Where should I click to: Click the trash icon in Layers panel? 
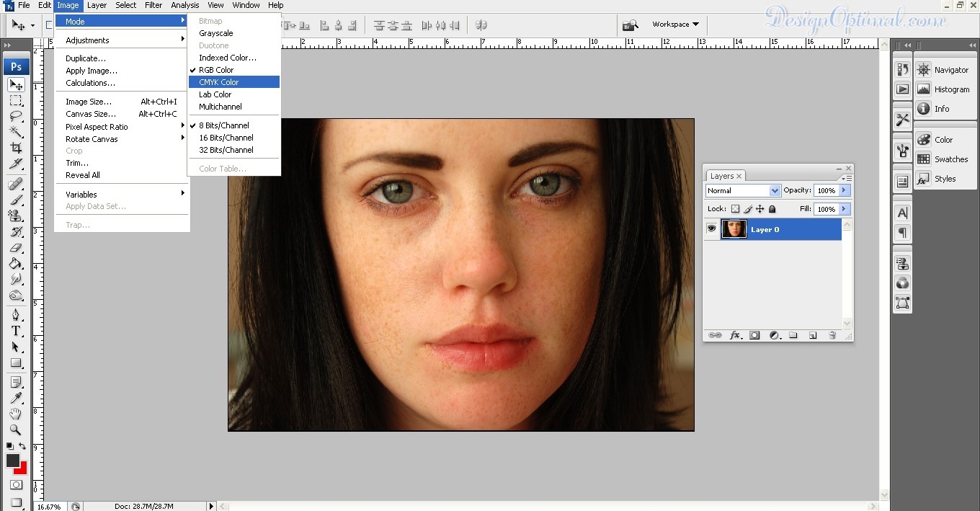click(832, 335)
